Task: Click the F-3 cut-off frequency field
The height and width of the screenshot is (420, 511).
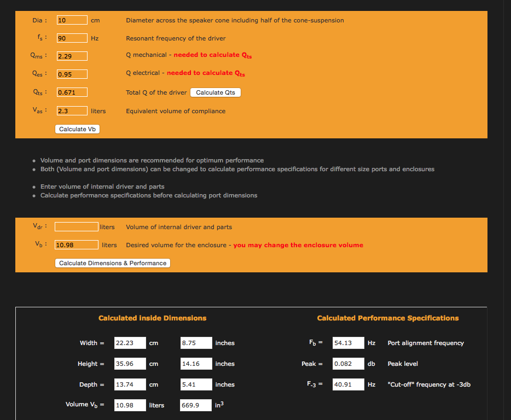Action: point(349,384)
